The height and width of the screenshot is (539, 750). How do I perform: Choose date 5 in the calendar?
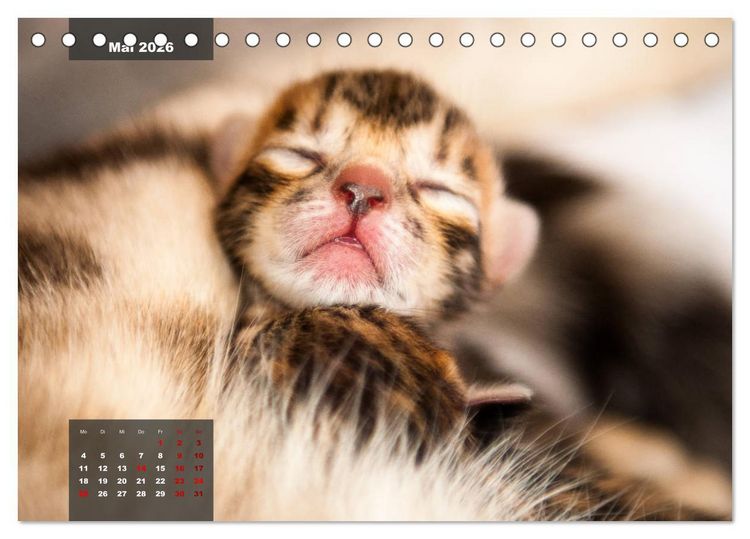click(x=103, y=456)
